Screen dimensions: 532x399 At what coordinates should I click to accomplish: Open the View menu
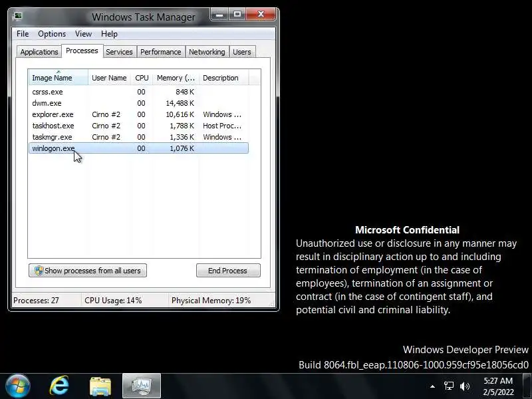pos(84,34)
